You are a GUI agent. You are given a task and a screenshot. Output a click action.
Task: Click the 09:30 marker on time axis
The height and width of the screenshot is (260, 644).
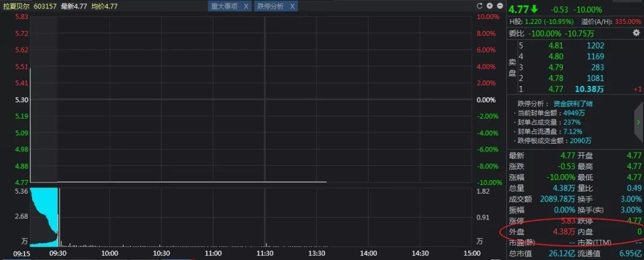point(57,253)
